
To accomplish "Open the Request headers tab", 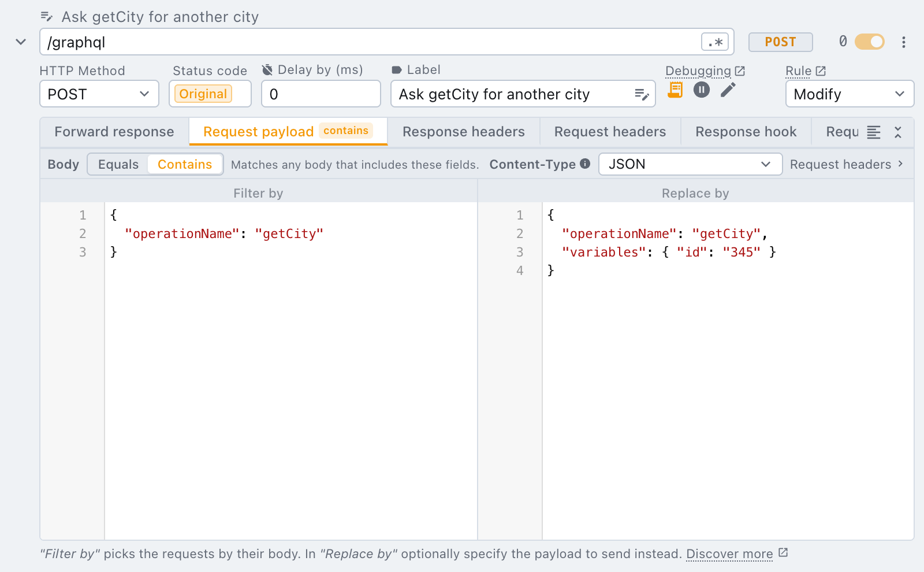I will coord(610,132).
